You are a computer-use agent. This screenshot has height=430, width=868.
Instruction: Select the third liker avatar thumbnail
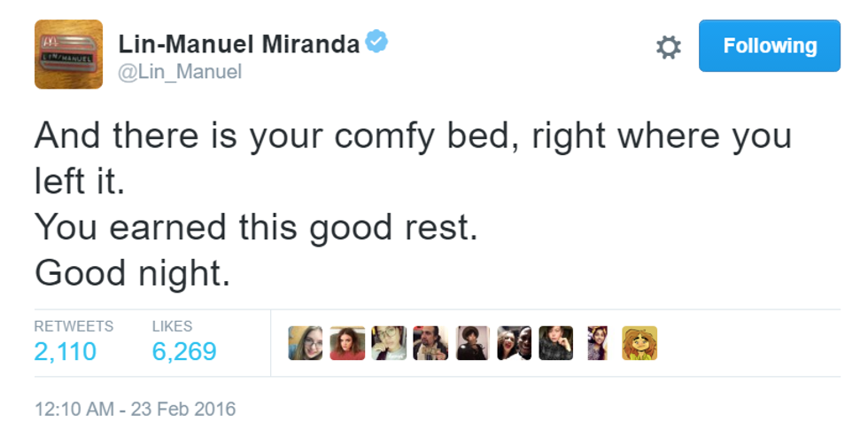(389, 343)
